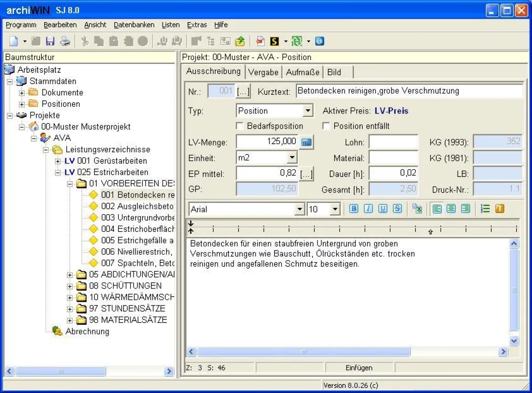Open the Bearbeiten menu
This screenshot has height=393, width=532.
tap(60, 25)
